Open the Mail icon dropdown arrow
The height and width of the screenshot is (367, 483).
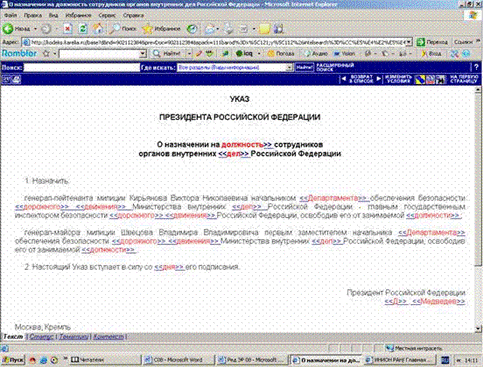(x=217, y=29)
